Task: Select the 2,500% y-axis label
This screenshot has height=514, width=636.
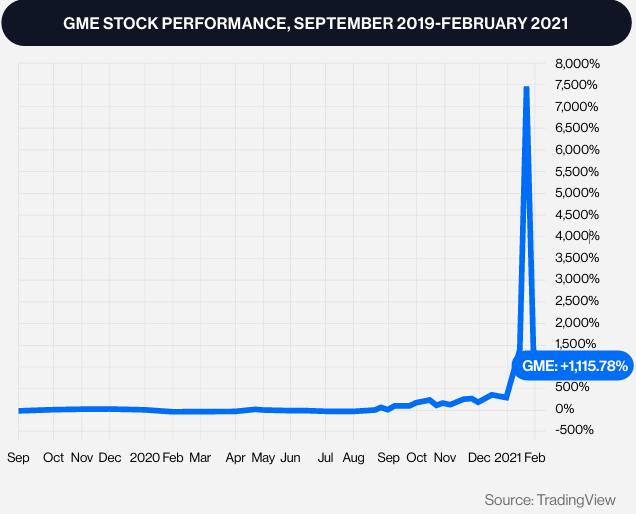Action: 577,301
